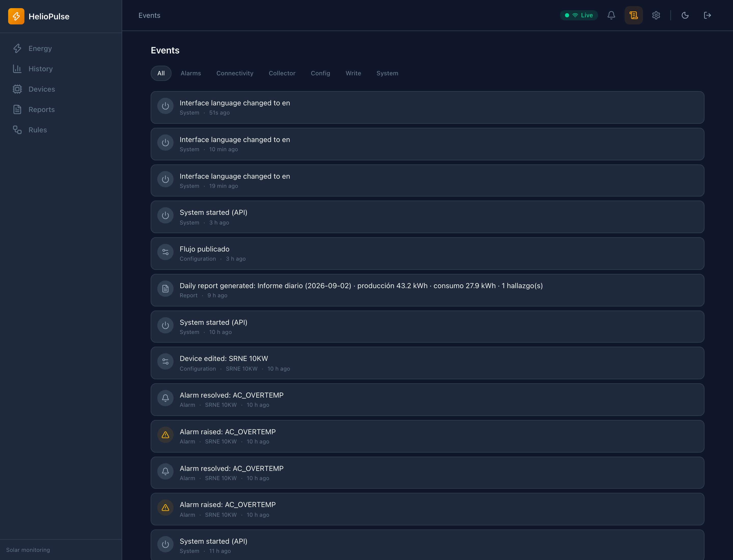733x560 pixels.
Task: Click the logout arrow icon
Action: point(707,15)
